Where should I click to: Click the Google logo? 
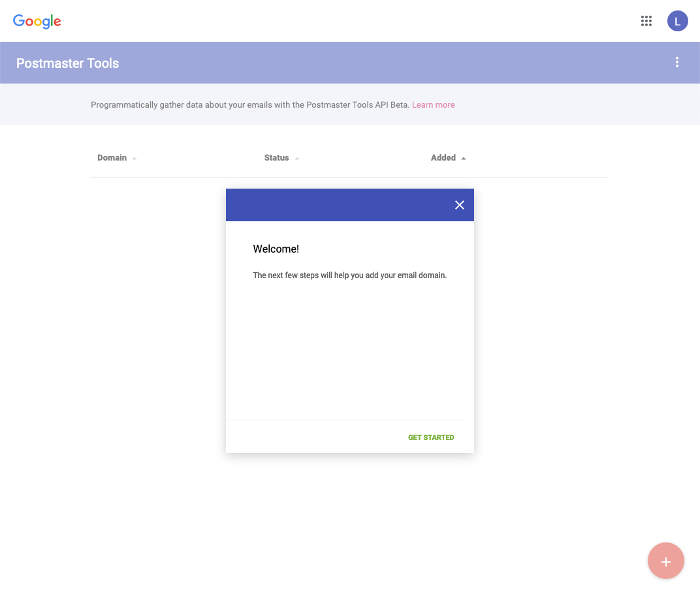[37, 21]
